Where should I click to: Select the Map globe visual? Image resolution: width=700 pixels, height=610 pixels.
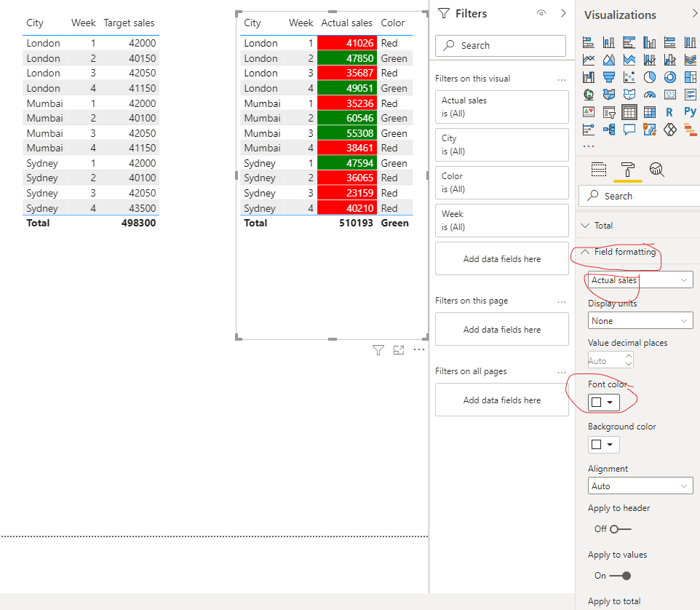pos(589,95)
